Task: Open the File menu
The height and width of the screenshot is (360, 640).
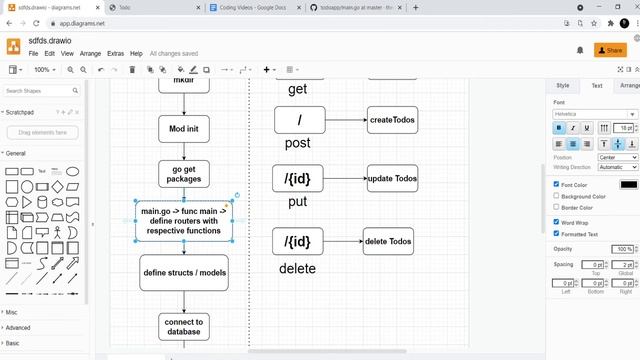Action: (x=33, y=53)
